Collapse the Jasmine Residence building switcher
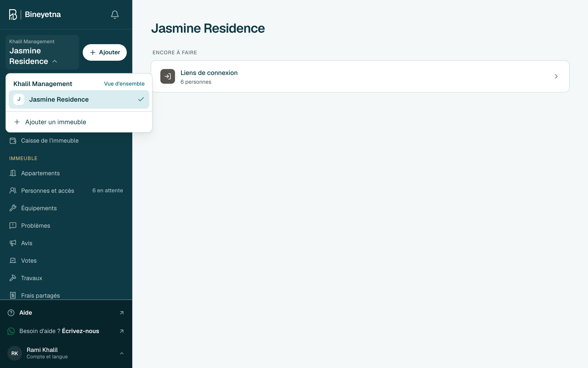 (42, 52)
